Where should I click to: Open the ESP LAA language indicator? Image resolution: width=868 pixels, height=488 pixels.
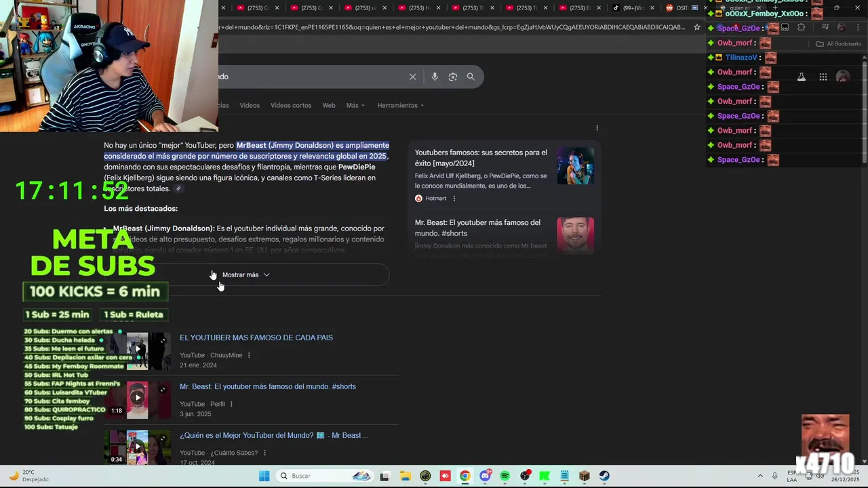[x=792, y=476]
